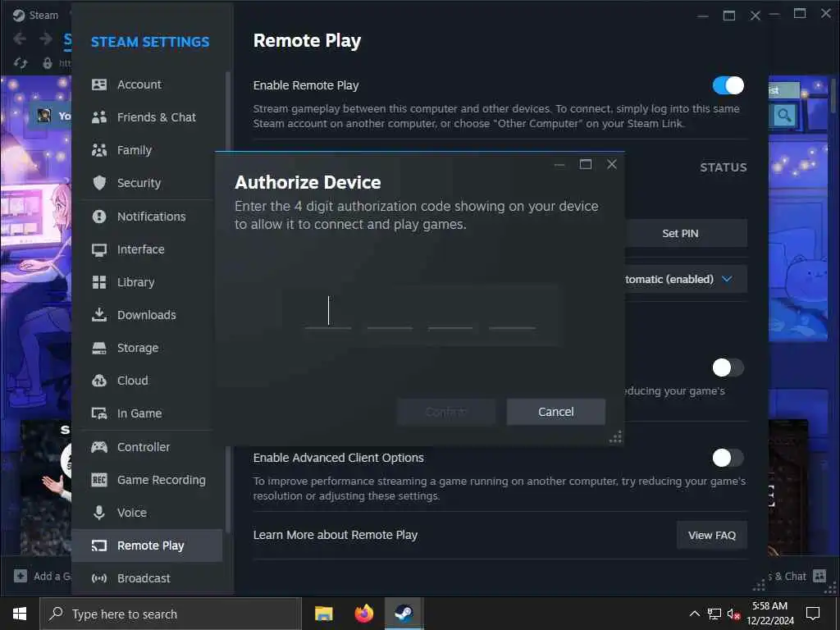
Task: Select Friends & Chat people icon
Action: [99, 117]
